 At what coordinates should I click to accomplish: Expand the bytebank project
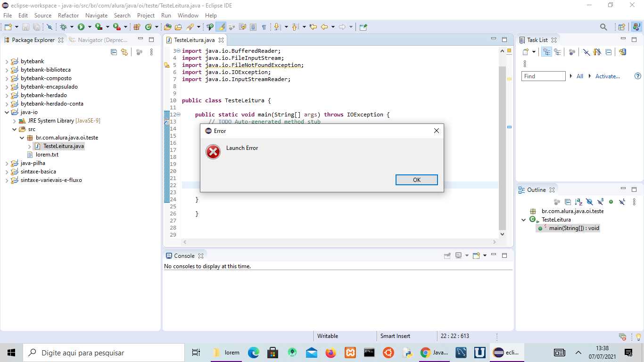click(7, 61)
